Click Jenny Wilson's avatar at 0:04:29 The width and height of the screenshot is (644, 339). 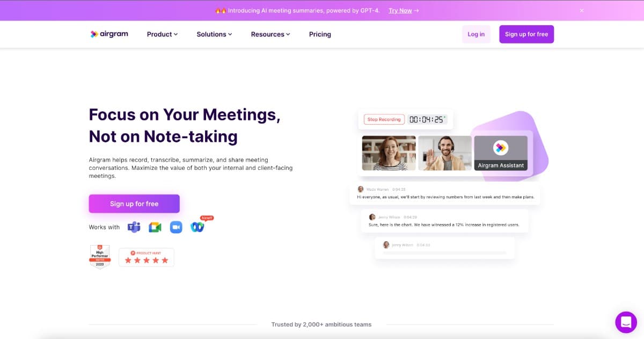click(x=372, y=217)
